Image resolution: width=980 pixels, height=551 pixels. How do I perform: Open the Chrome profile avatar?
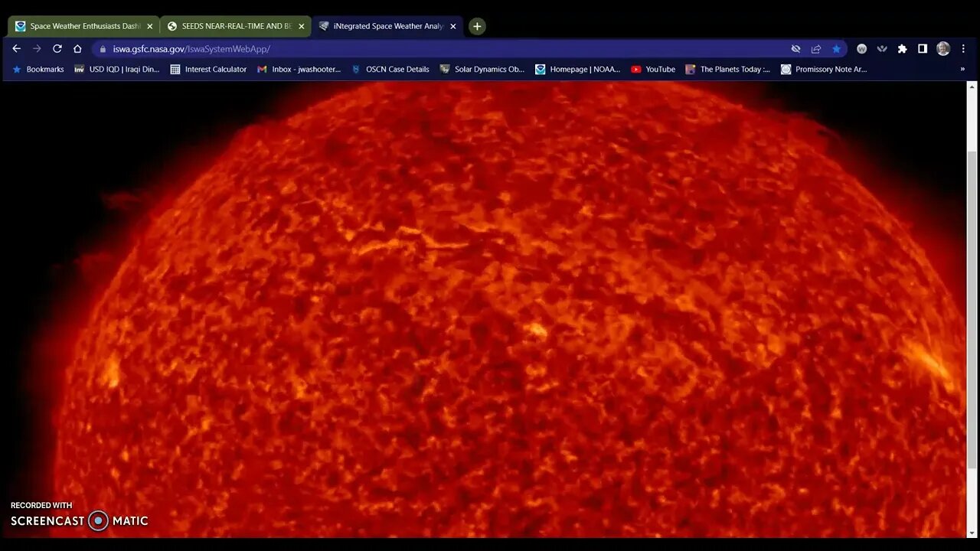[x=943, y=49]
